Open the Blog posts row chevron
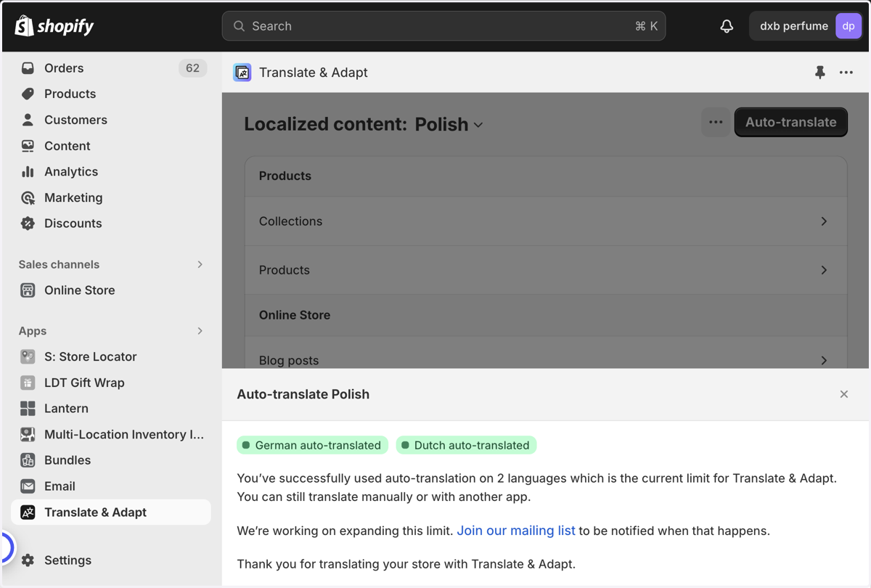 (x=824, y=360)
